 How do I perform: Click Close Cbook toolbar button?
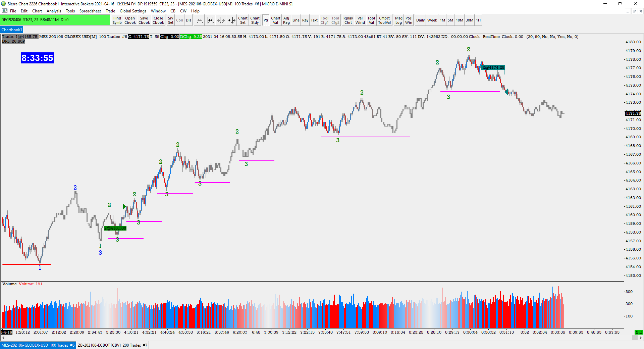(158, 20)
